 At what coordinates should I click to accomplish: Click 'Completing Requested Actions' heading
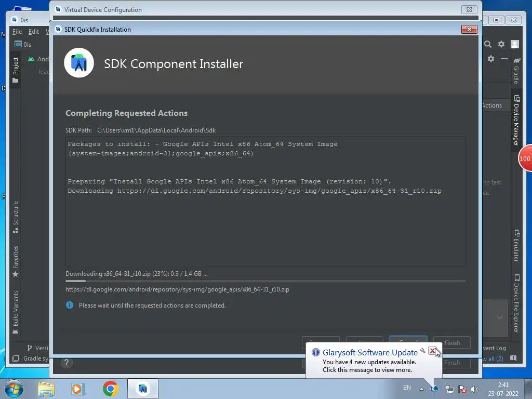(x=127, y=113)
